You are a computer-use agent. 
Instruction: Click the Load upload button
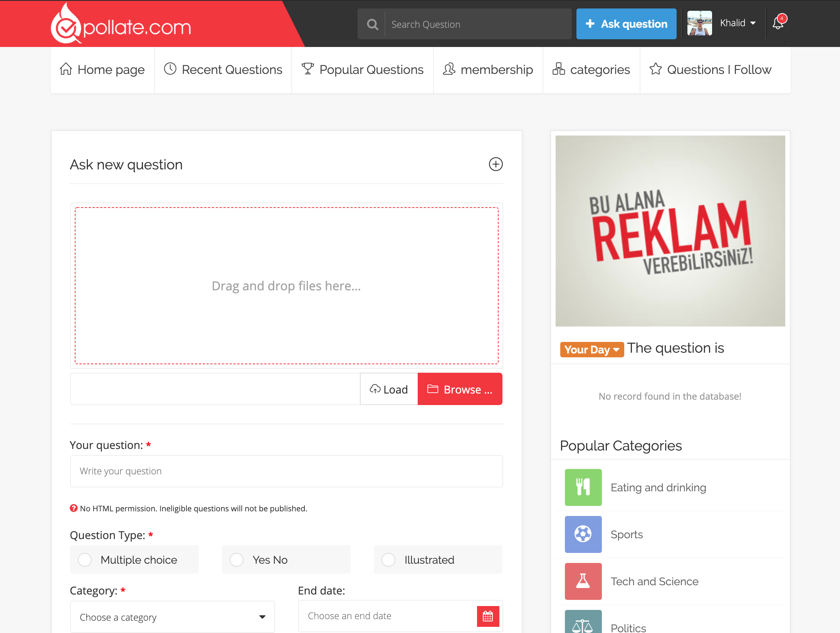(x=389, y=389)
